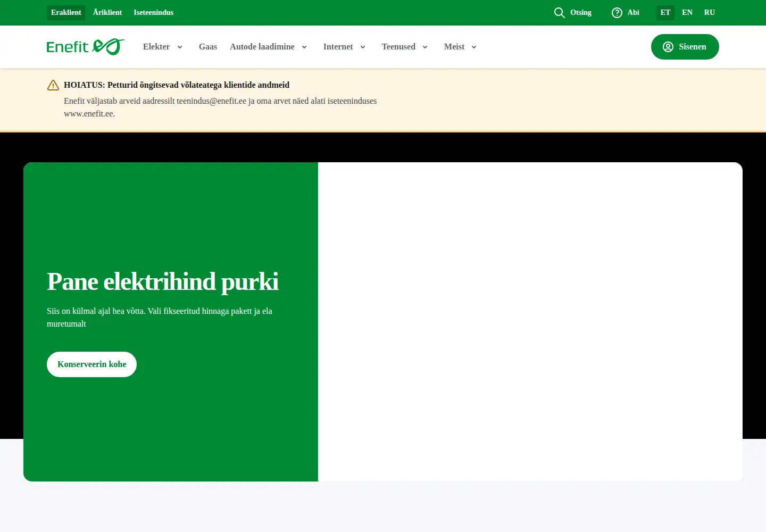Expand the Teenused menu chevron
Viewport: 766px width, 532px height.
pos(425,47)
